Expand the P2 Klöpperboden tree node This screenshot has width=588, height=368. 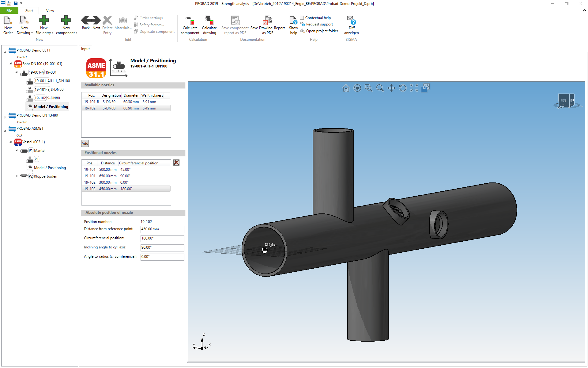17,176
